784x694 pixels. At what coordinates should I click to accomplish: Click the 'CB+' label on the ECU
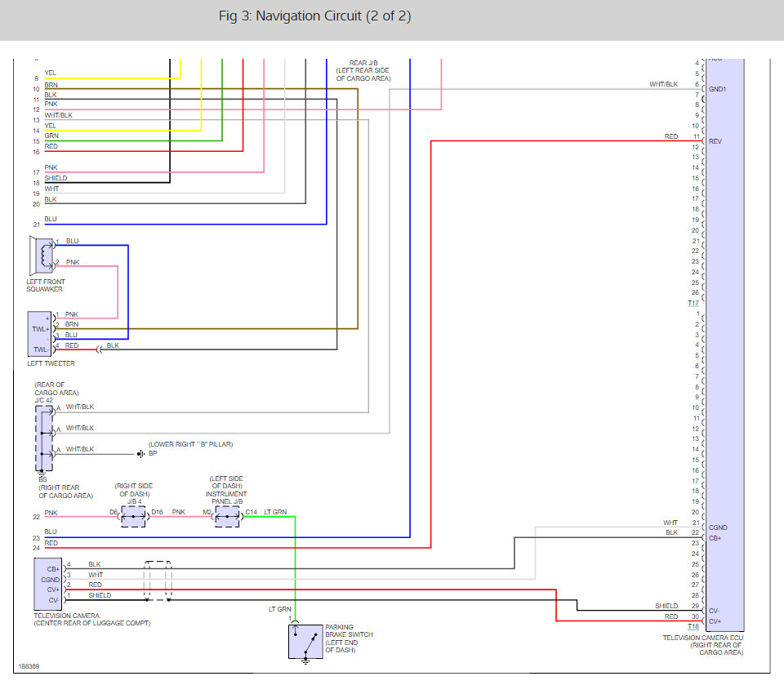point(715,538)
